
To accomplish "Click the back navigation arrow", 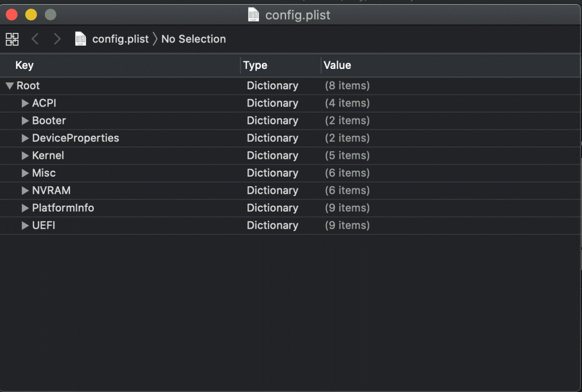I will tap(36, 39).
